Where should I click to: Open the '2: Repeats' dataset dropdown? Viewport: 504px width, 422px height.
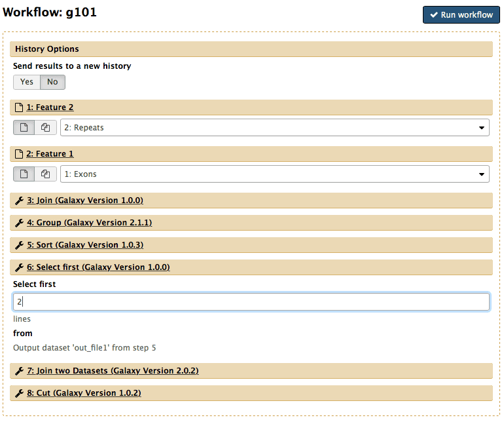pos(274,128)
